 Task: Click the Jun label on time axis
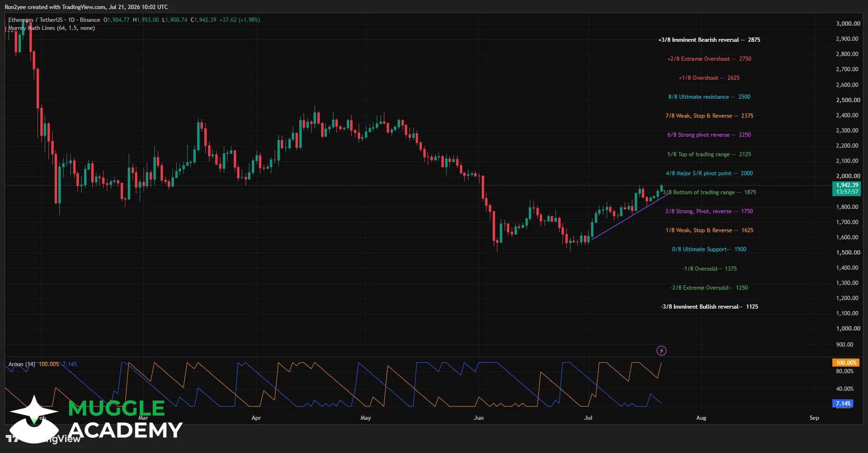click(x=478, y=418)
